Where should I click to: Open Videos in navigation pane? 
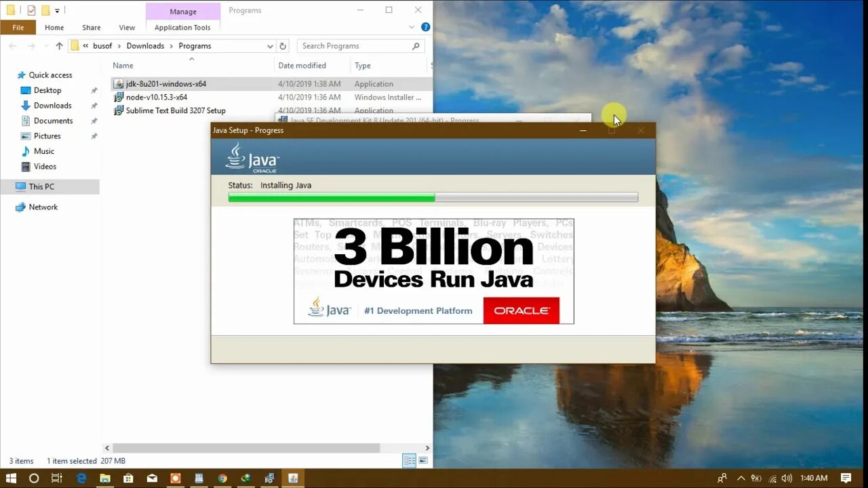[x=45, y=167]
